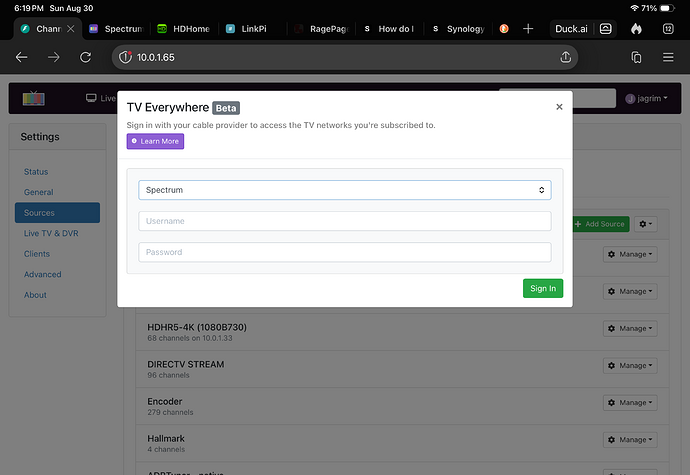Select Sources in Settings sidebar
The image size is (690, 475).
point(57,213)
